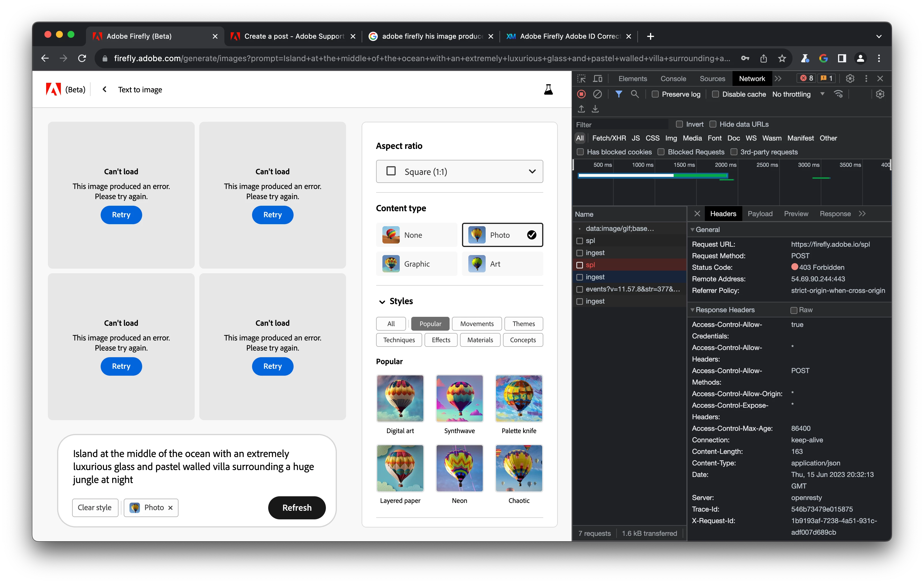
Task: Toggle device toolbar icon in DevTools
Action: (598, 78)
